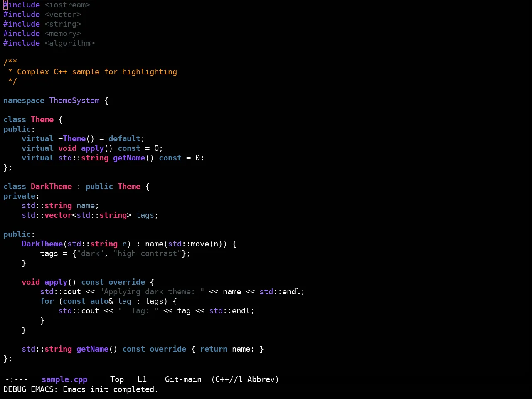Place cursor on '<memory>' include
This screenshot has height=399, width=532.
click(x=63, y=34)
